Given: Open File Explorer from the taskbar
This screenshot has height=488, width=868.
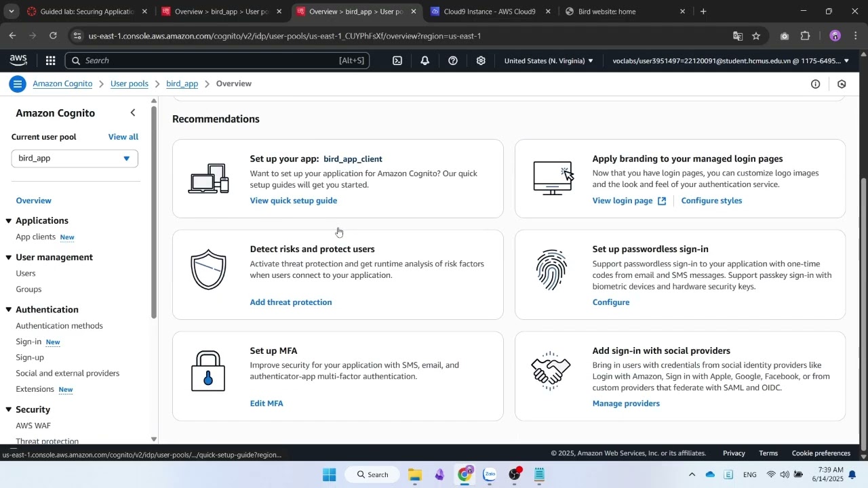Looking at the screenshot, I should click(415, 474).
